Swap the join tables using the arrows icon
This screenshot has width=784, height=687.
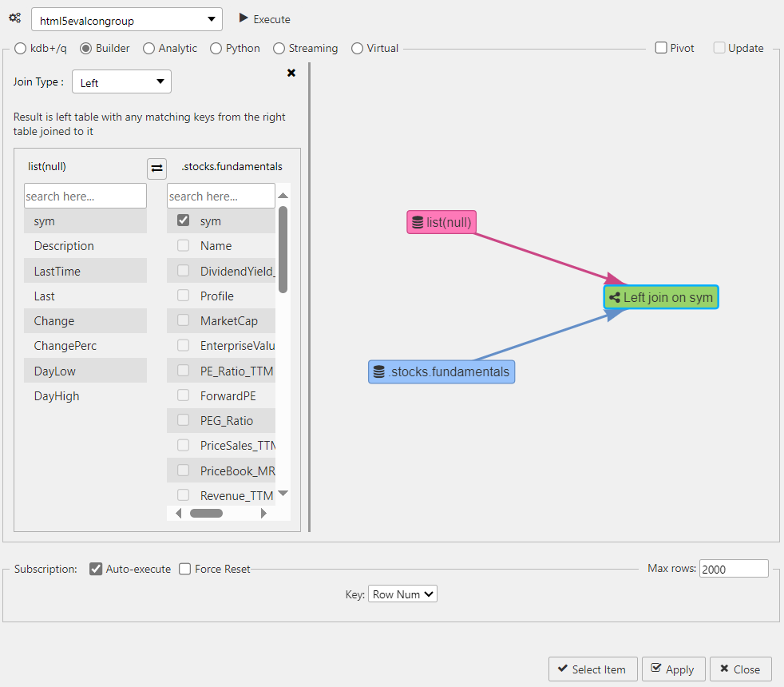tap(156, 169)
